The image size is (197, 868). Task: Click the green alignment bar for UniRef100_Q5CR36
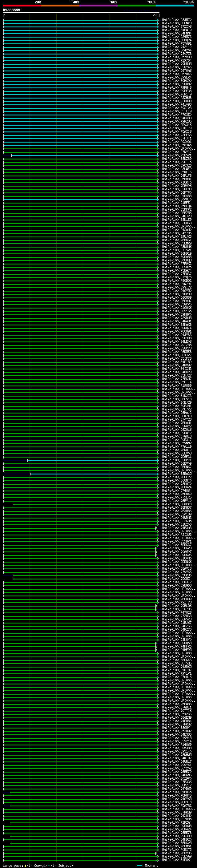click(x=86, y=575)
